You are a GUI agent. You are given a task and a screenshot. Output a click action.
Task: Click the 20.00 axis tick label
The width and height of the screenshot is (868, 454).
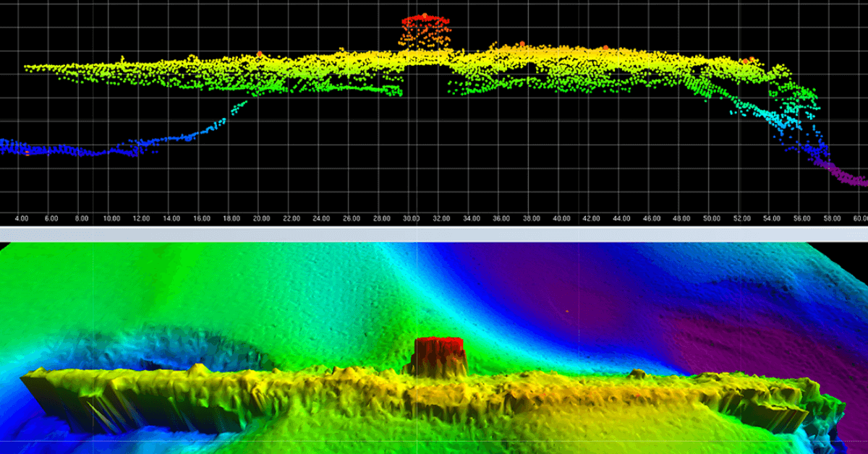point(261,218)
